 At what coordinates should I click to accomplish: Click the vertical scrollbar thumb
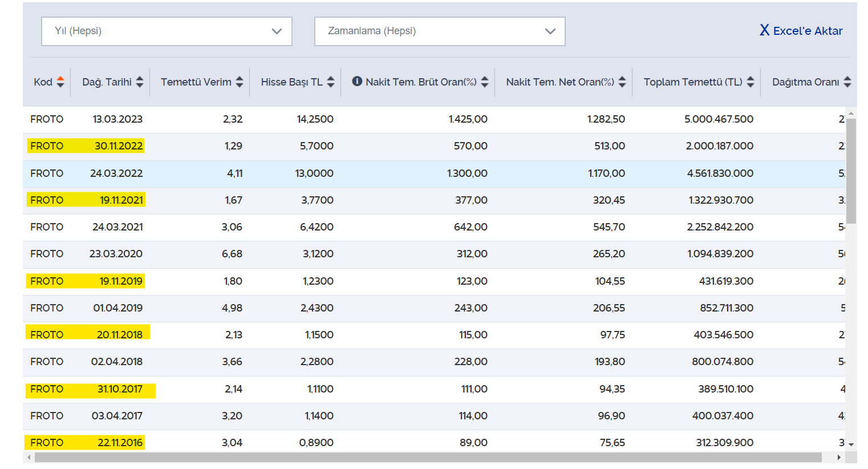851,171
